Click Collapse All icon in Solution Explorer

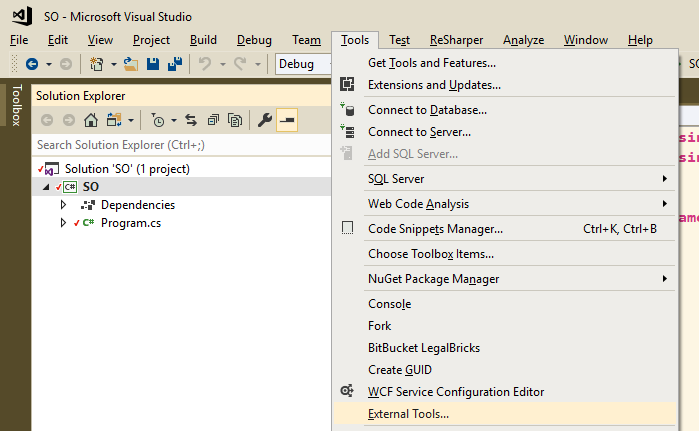[x=213, y=120]
